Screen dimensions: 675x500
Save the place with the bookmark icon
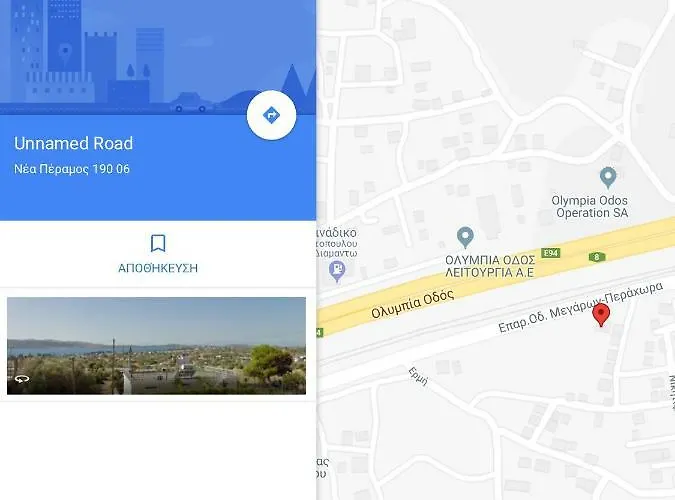pos(158,243)
